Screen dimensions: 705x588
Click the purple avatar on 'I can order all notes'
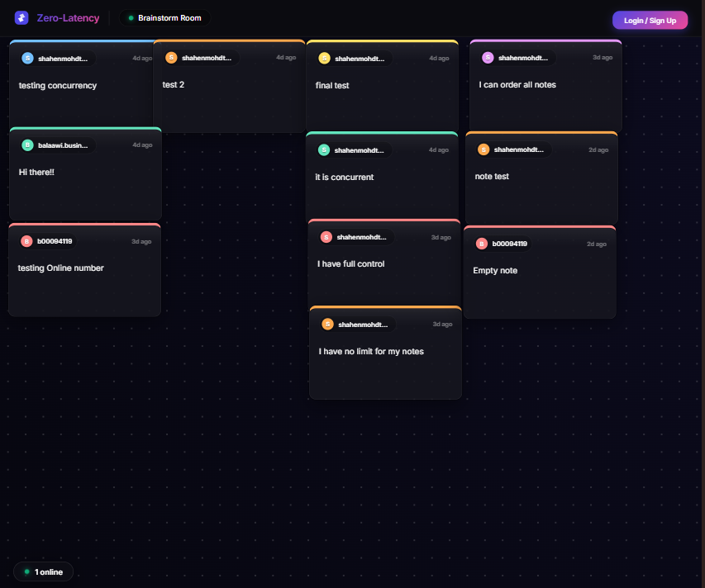tap(487, 57)
